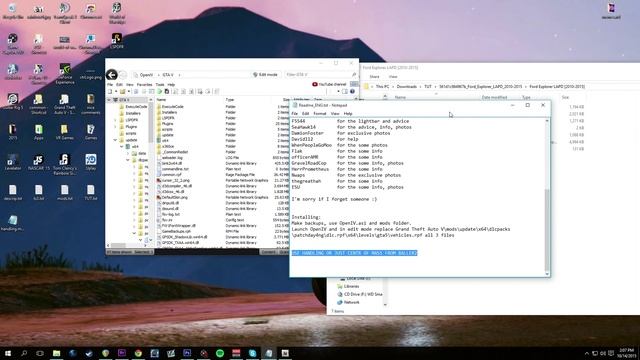Open Task View from the taskbar

[40, 353]
